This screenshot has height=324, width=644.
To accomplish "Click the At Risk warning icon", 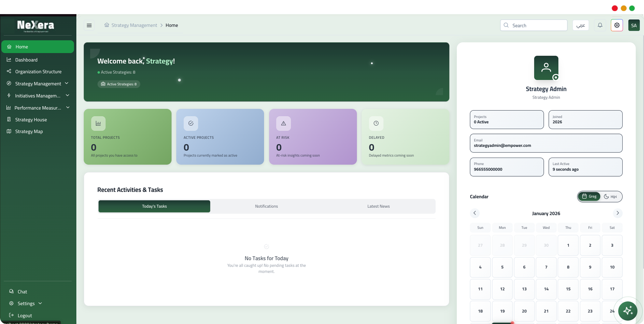I will [x=283, y=123].
